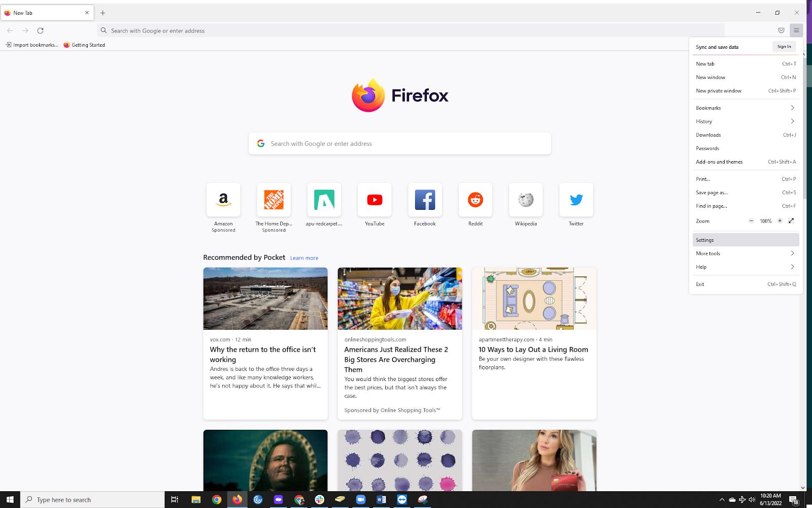812x508 pixels.
Task: Open Slack from the taskbar
Action: point(319,499)
